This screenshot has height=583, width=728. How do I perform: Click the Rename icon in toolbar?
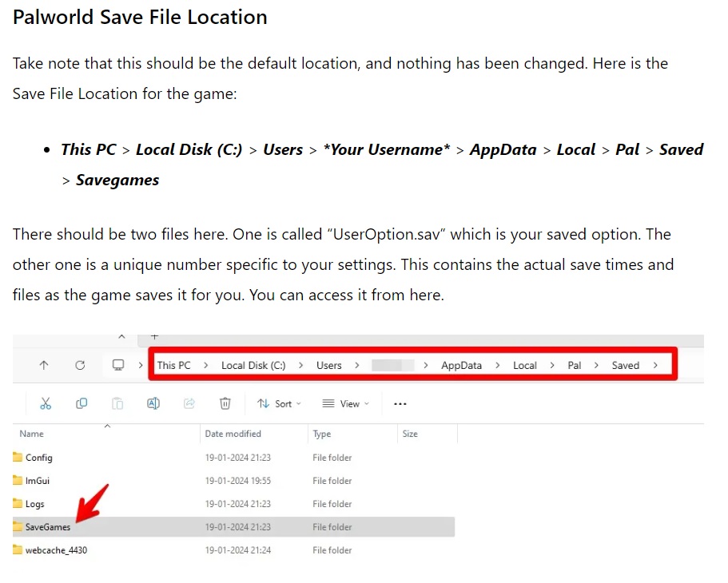coord(153,403)
